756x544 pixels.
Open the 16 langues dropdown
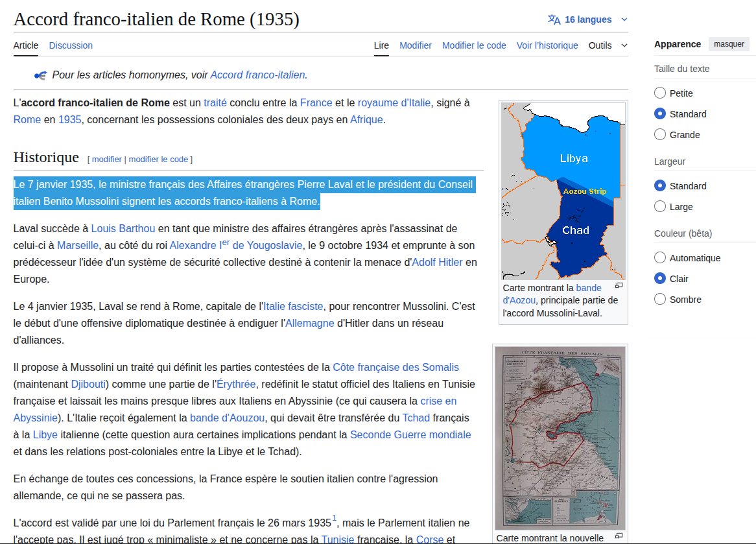coord(587,19)
